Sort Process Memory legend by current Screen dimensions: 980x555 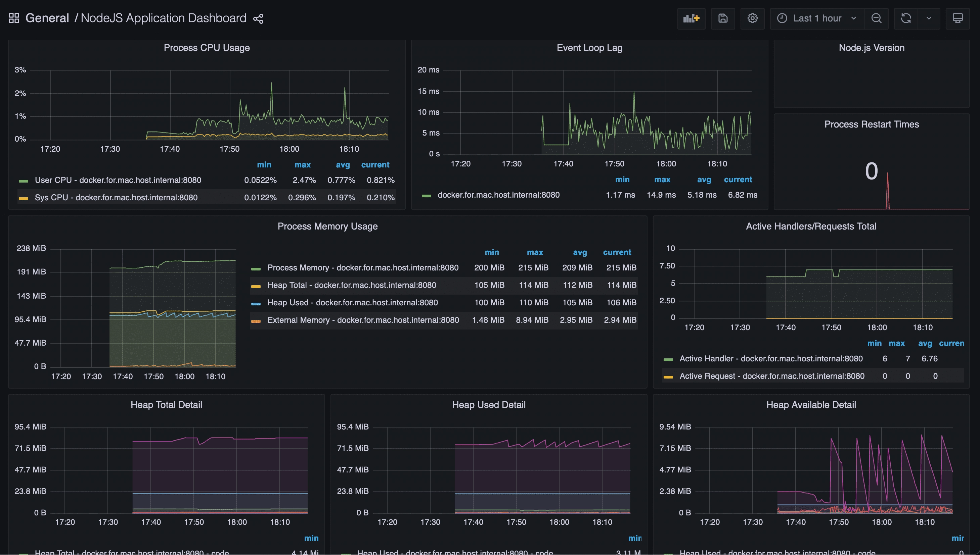click(617, 252)
